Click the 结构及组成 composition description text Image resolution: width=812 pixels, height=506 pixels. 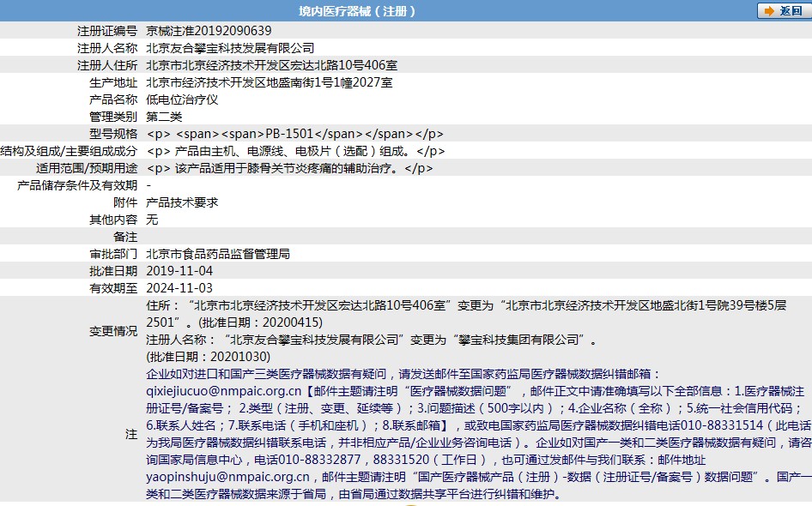(x=295, y=151)
